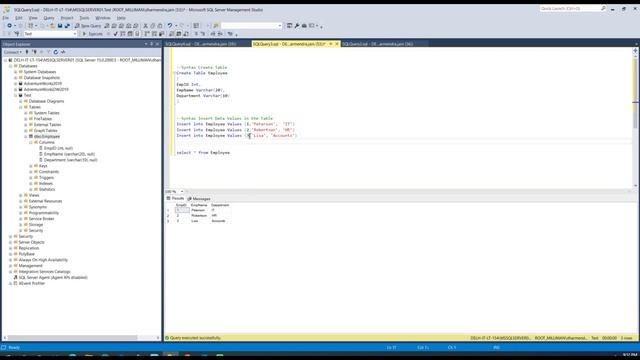Image resolution: width=640 pixels, height=360 pixels.
Task: Open the available databases dropdown showing Test
Action: click(x=75, y=34)
